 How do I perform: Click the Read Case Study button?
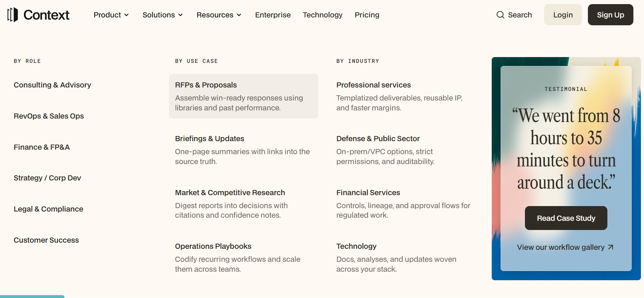[566, 218]
